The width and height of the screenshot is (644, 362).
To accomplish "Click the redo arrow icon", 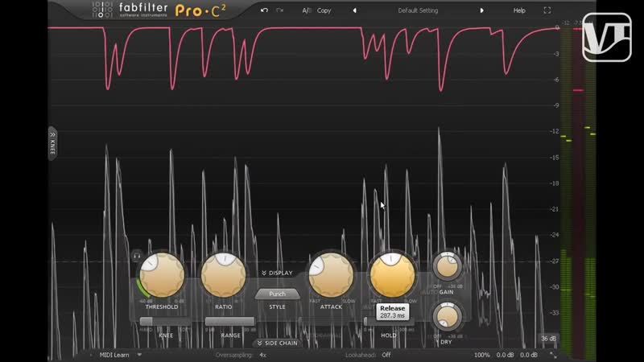I will 279,10.
